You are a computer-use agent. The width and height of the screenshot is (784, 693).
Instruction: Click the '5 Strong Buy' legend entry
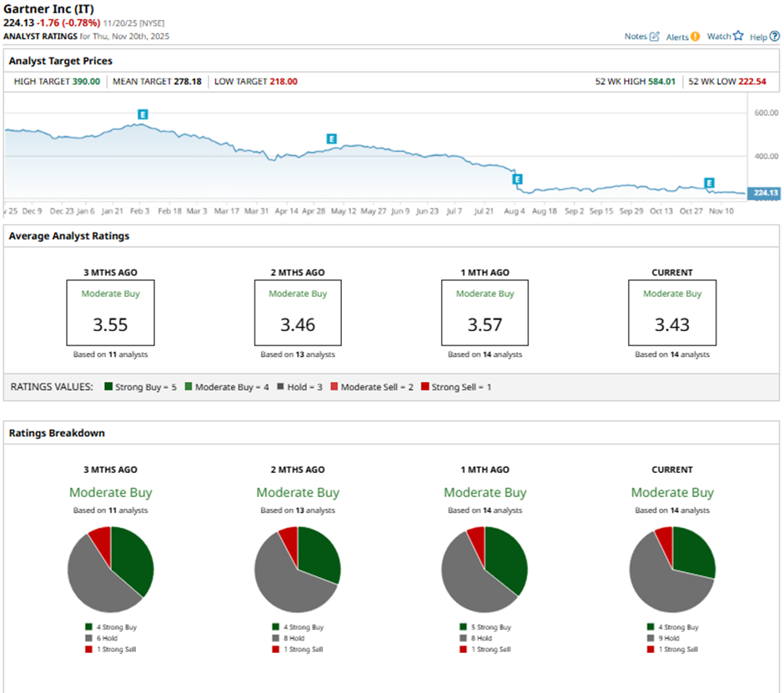485,627
